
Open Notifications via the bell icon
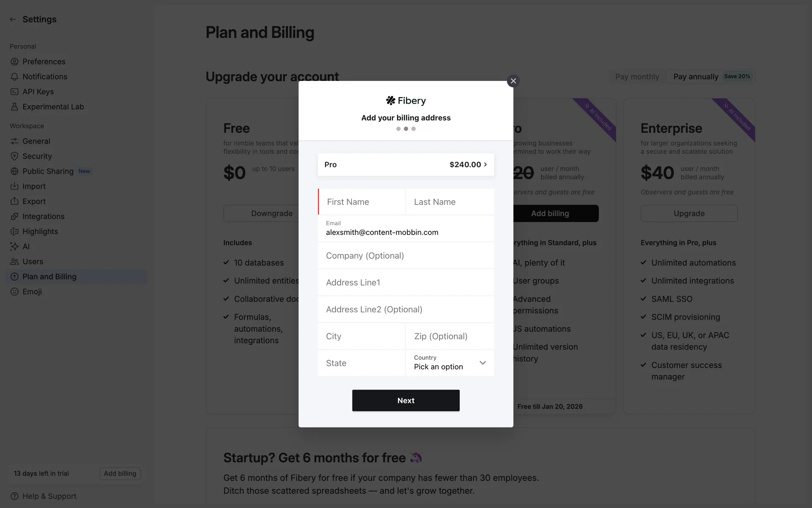14,77
